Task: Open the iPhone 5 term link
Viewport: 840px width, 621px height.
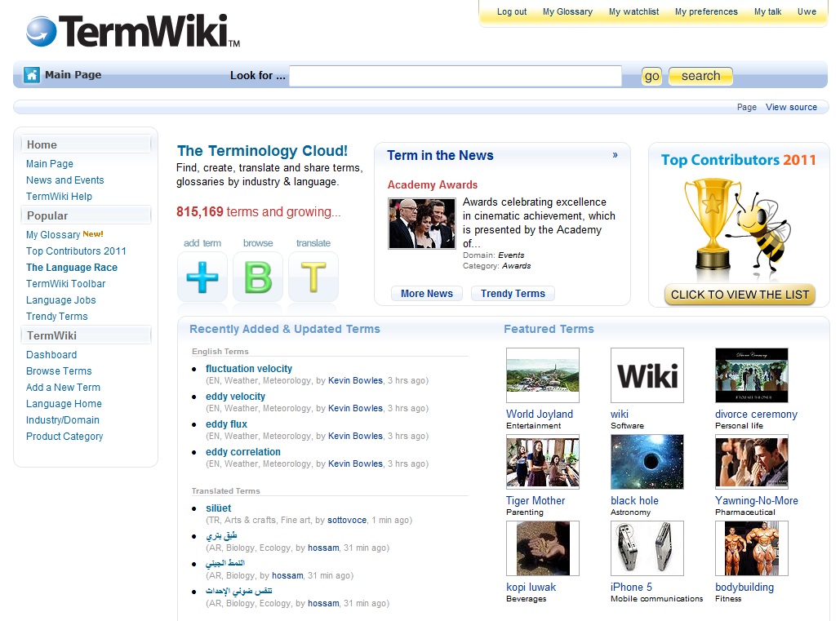Action: 631,588
